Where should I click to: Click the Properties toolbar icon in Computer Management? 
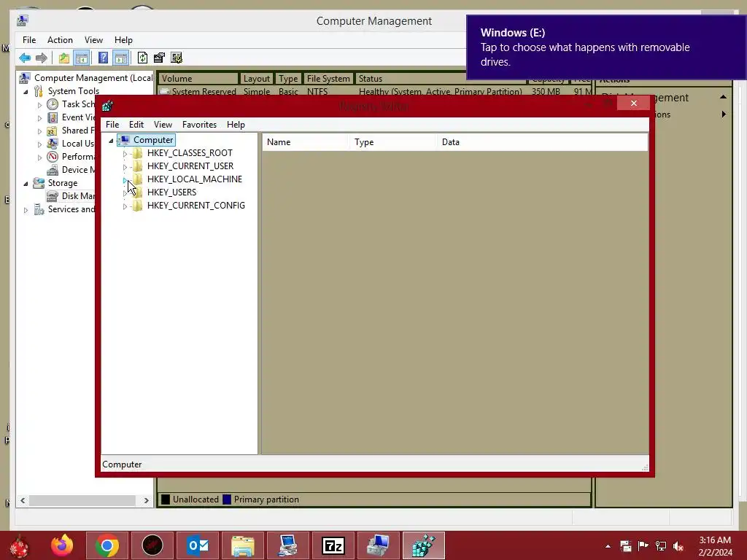click(159, 58)
